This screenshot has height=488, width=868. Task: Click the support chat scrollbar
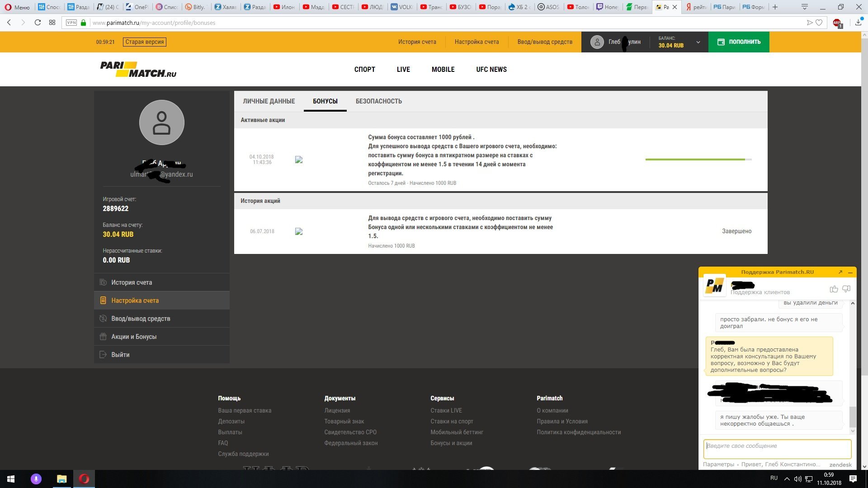click(853, 417)
